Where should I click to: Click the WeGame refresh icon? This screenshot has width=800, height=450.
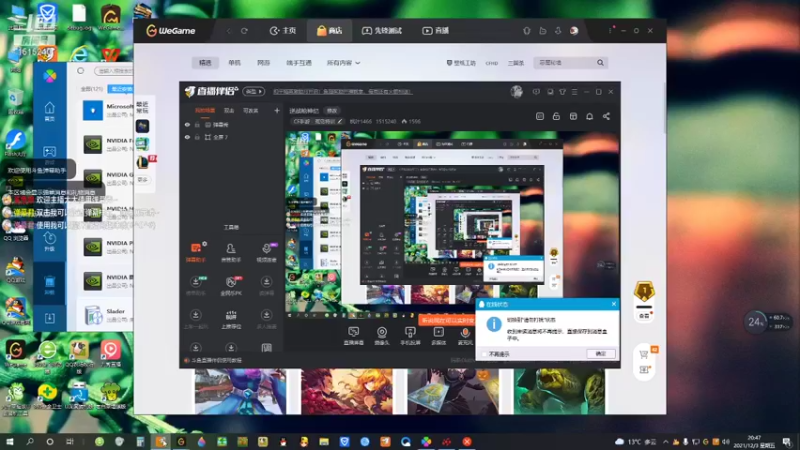point(244,31)
